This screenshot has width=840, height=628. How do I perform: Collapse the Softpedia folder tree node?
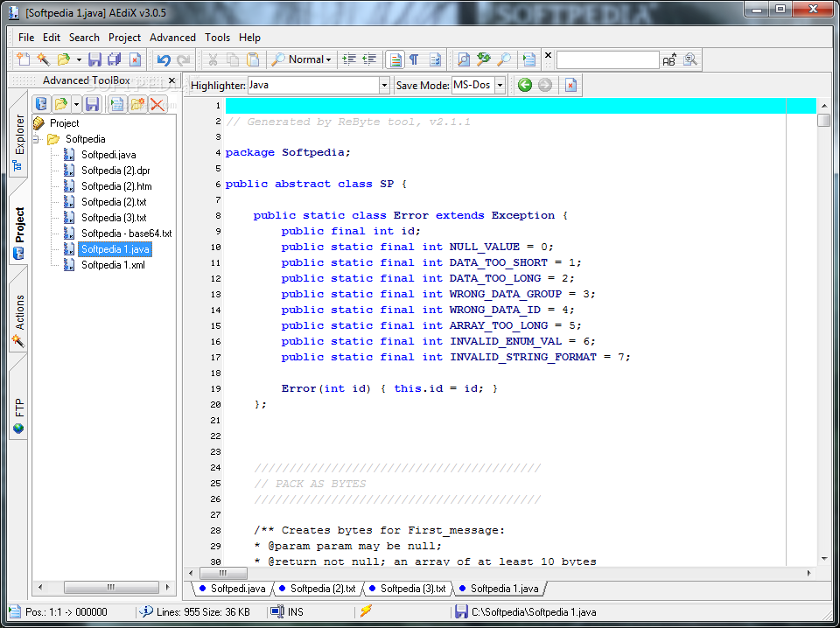pos(37,139)
